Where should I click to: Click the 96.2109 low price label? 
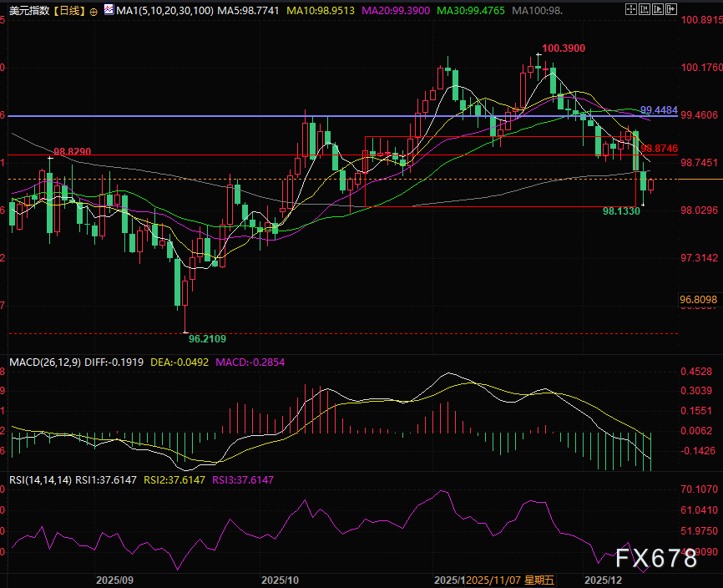(x=207, y=339)
